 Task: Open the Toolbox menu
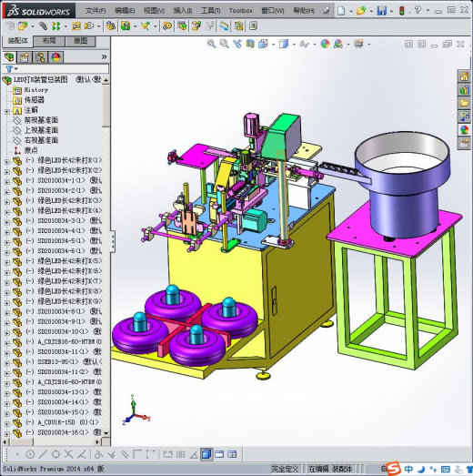241,11
